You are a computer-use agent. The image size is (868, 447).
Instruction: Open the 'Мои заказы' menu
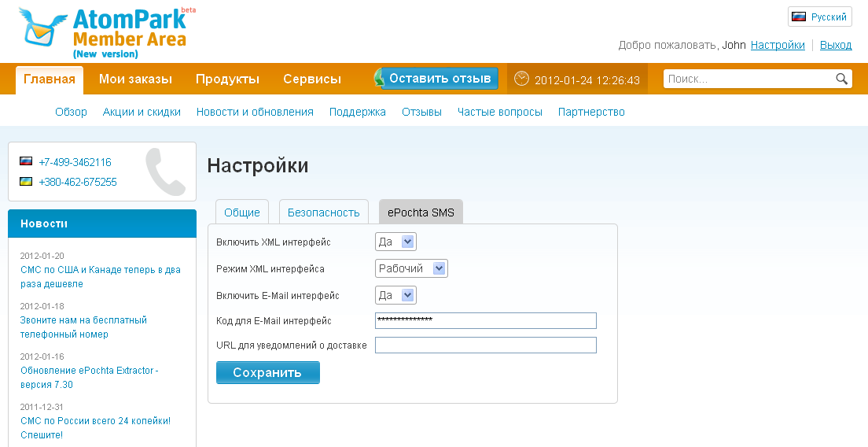[x=135, y=79]
